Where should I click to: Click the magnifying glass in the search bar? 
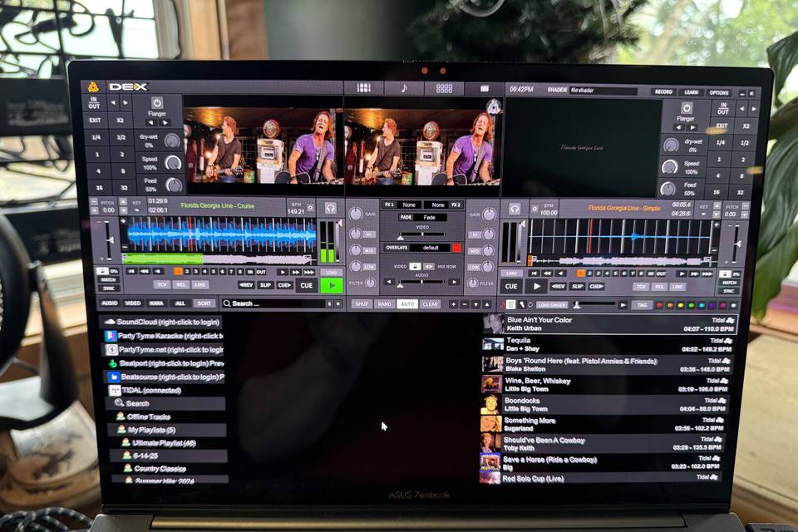click(x=227, y=303)
